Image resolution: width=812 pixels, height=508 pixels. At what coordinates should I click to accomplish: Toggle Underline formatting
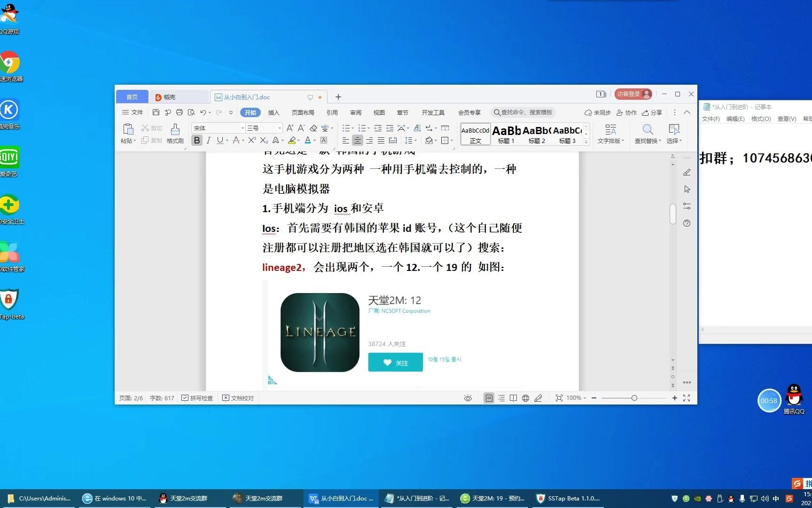219,140
